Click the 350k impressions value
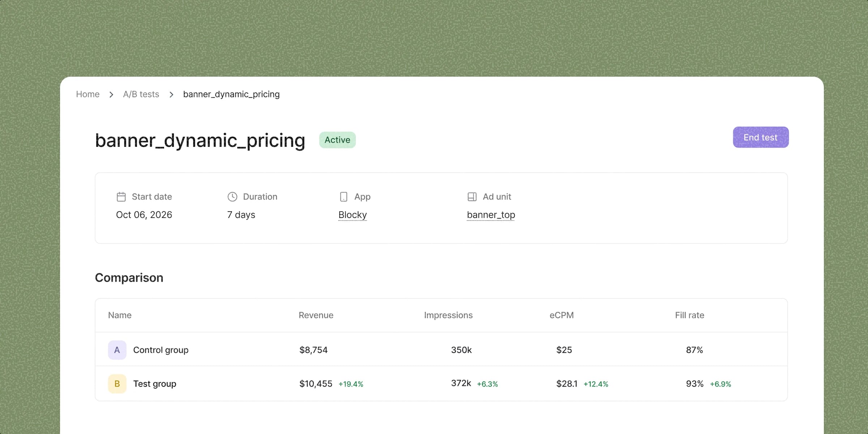The width and height of the screenshot is (868, 434). (461, 350)
